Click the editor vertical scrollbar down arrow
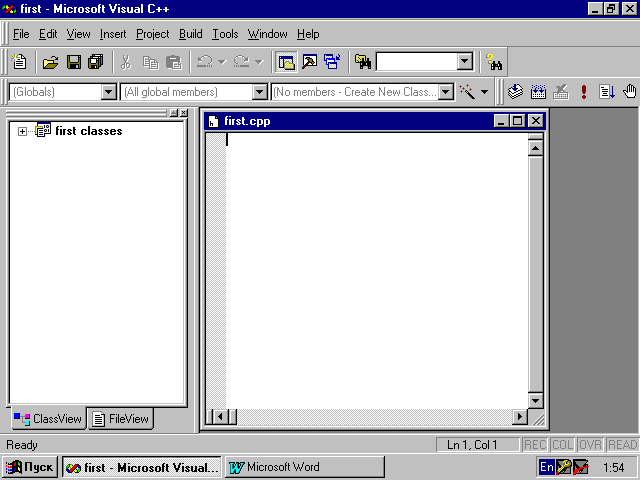Image resolution: width=640 pixels, height=480 pixels. (x=536, y=400)
